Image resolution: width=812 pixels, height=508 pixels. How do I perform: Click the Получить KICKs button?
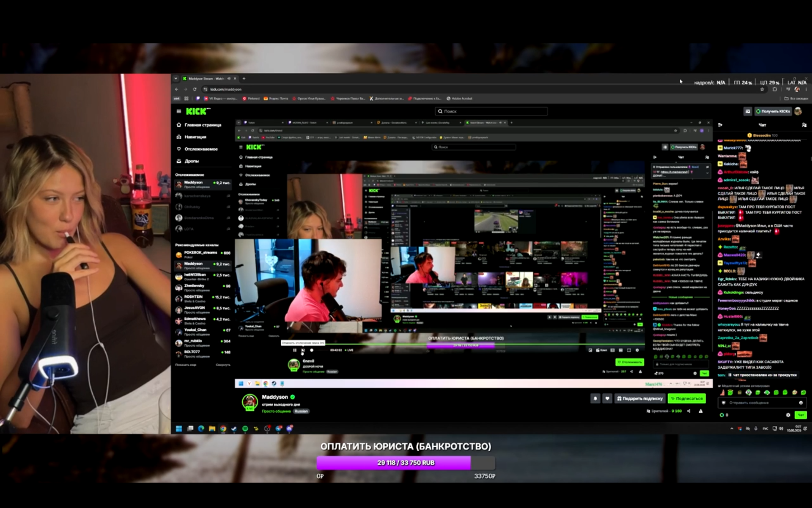773,111
